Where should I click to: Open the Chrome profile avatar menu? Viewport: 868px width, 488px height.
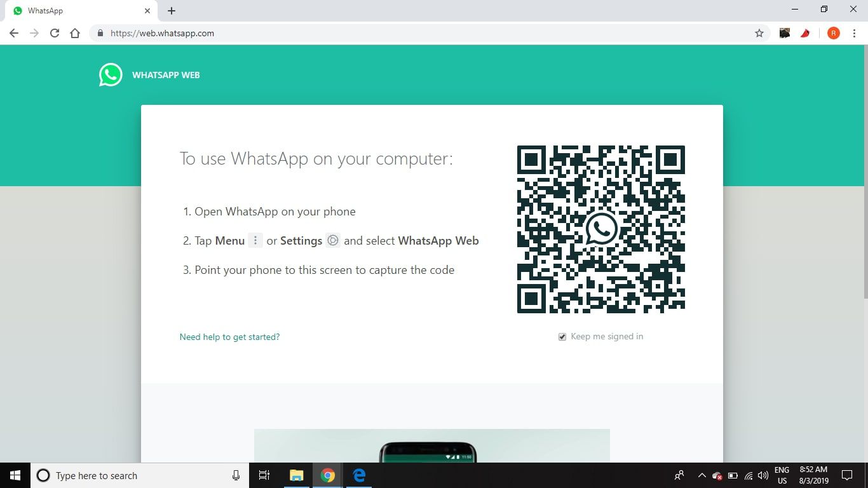tap(833, 33)
